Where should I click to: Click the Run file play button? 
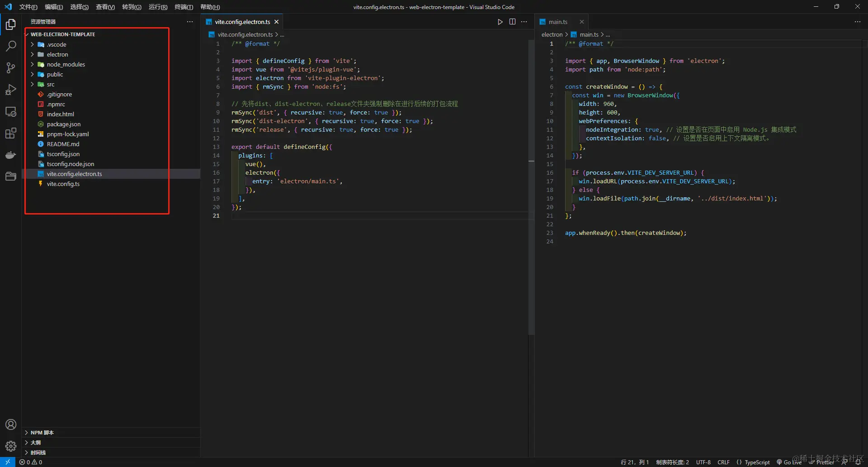point(500,22)
